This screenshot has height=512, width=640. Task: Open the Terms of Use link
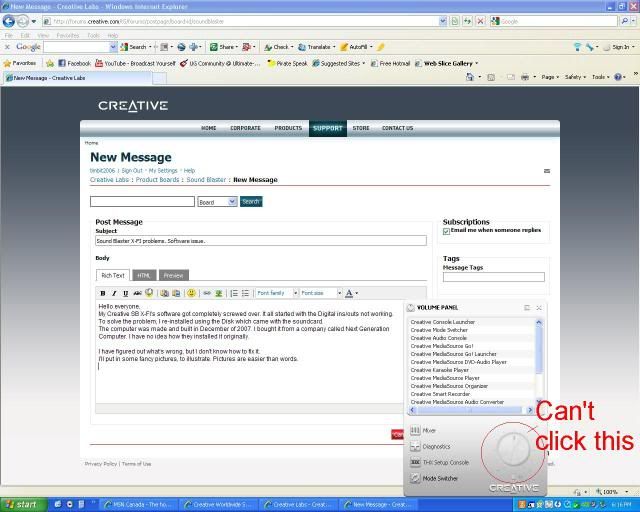(136, 464)
